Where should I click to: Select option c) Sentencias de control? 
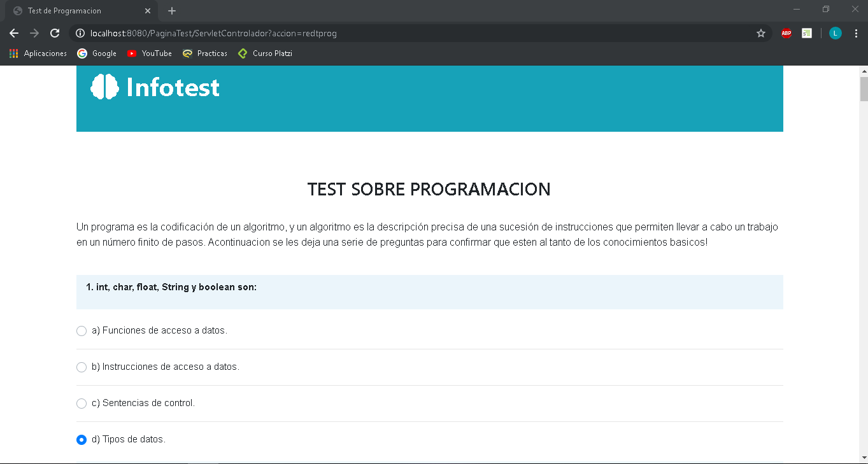click(x=82, y=404)
